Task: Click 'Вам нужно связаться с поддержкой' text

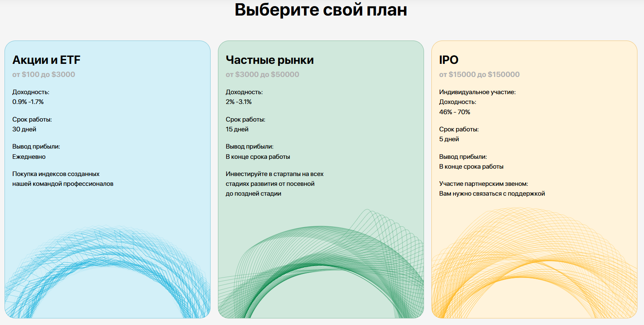Action: click(x=492, y=194)
